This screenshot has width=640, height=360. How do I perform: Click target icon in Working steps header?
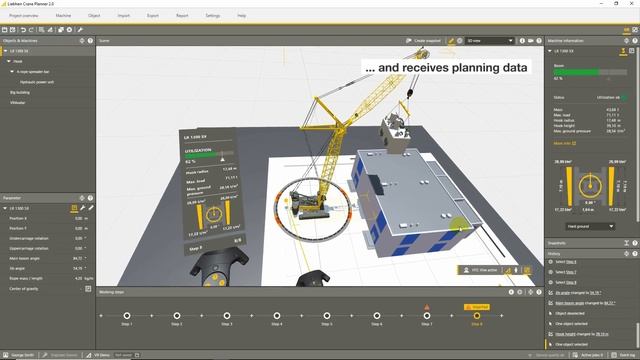pos(531,292)
